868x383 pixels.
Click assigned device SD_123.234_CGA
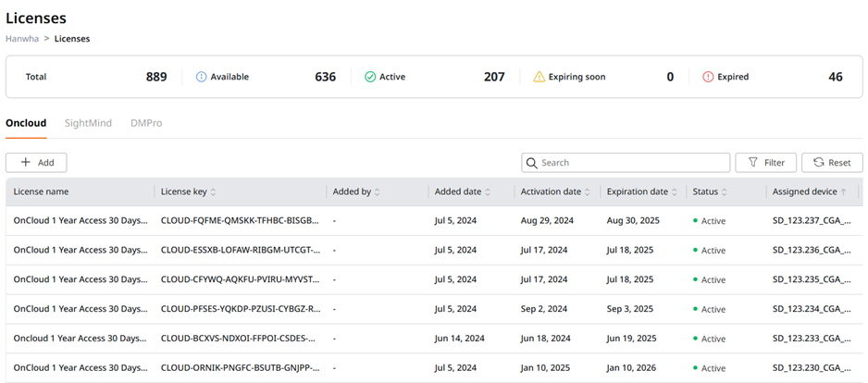pos(812,309)
